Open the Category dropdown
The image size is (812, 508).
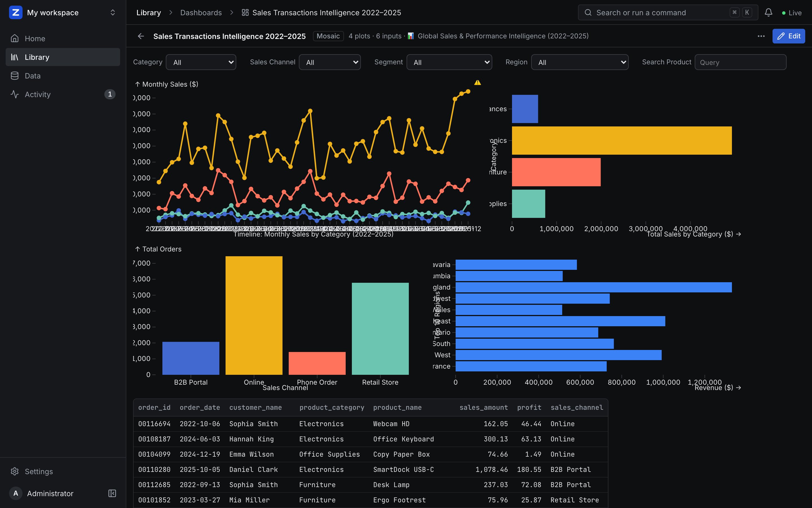(201, 62)
